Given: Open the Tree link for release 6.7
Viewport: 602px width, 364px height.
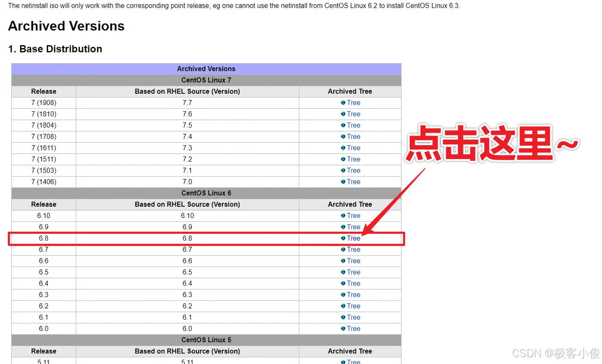Looking at the screenshot, I should (353, 250).
